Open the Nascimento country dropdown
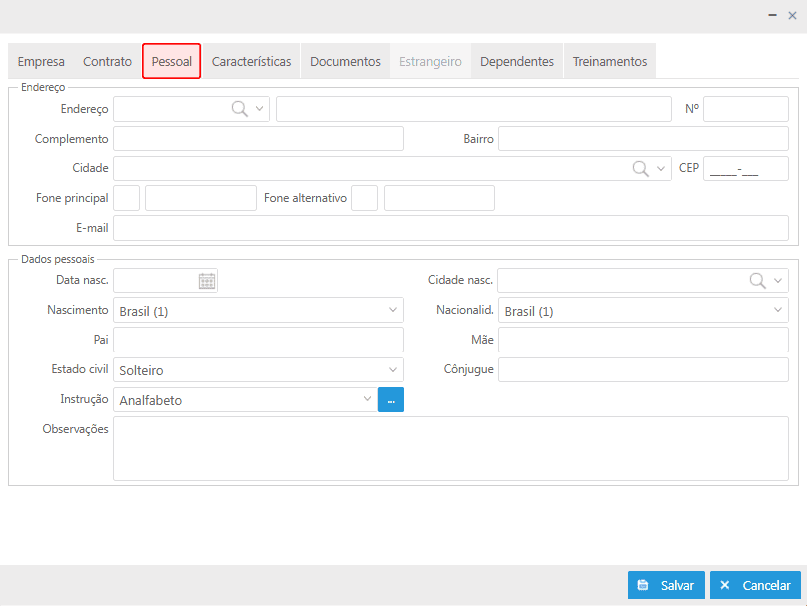Image resolution: width=807 pixels, height=606 pixels. point(258,310)
